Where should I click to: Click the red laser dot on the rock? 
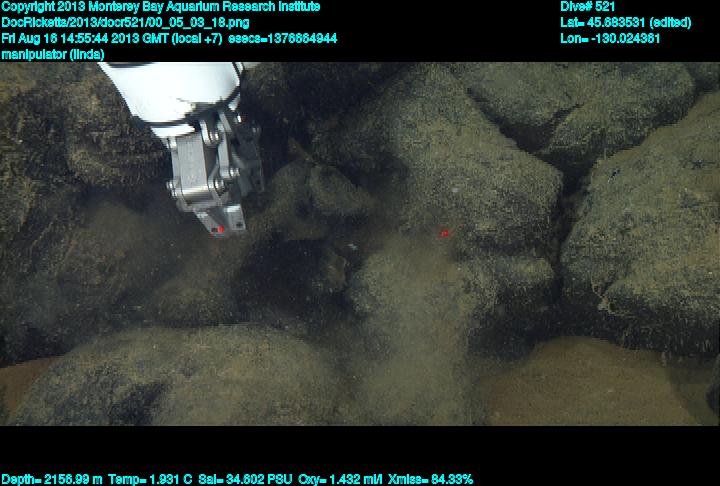(445, 234)
